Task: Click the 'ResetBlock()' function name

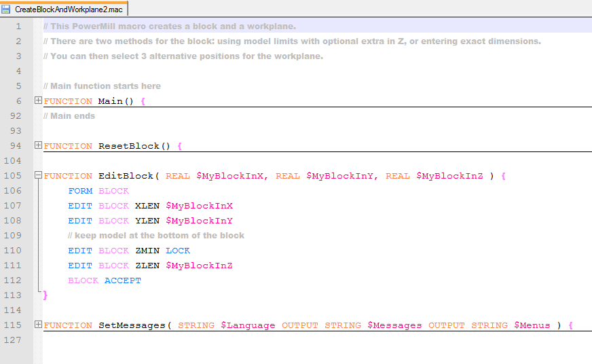Action: tap(134, 146)
